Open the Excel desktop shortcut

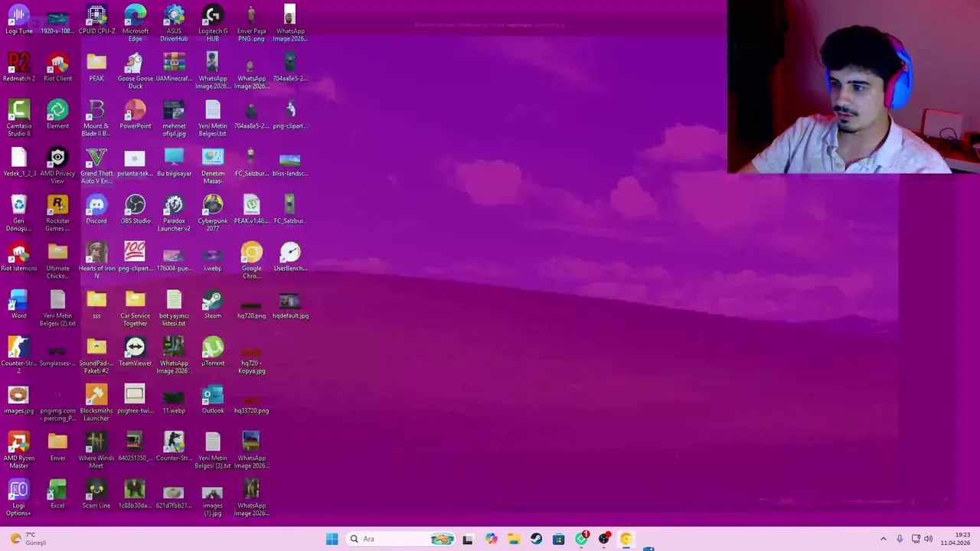(x=57, y=495)
